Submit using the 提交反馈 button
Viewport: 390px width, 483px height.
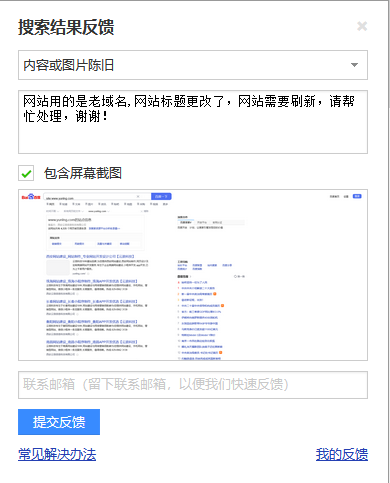click(59, 422)
